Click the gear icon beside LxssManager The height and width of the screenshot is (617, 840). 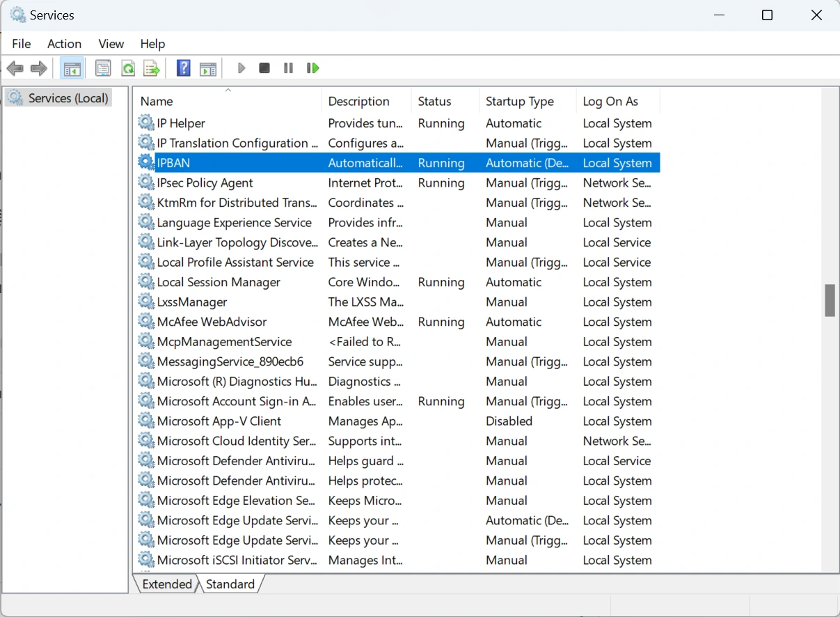(x=145, y=302)
